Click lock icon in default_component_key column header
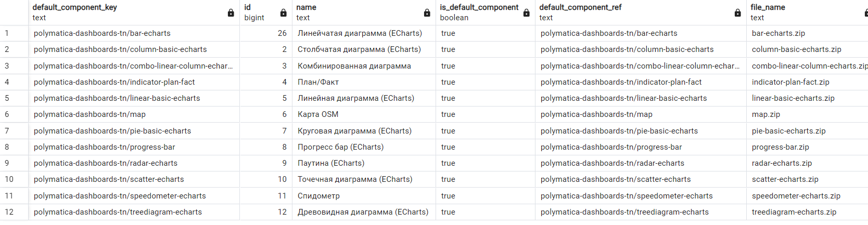The height and width of the screenshot is (225, 868). 231,13
